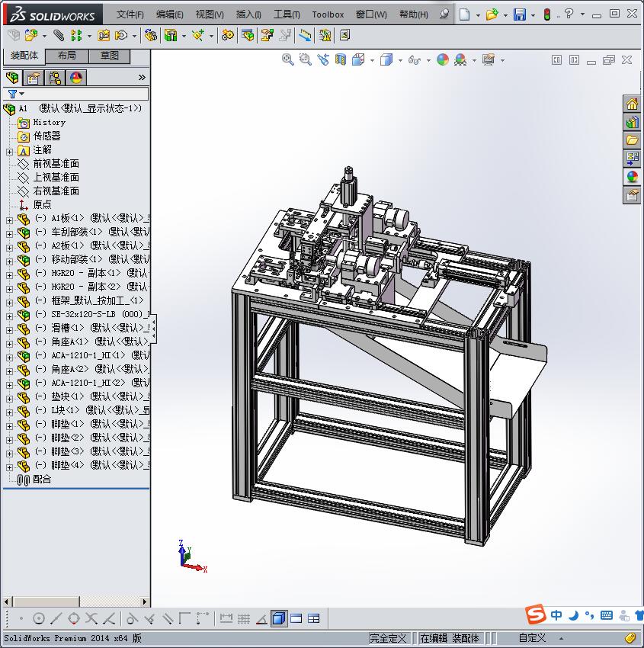Toggle the 3D view cube button in bottom toolbar
This screenshot has width=644, height=648.
click(279, 618)
